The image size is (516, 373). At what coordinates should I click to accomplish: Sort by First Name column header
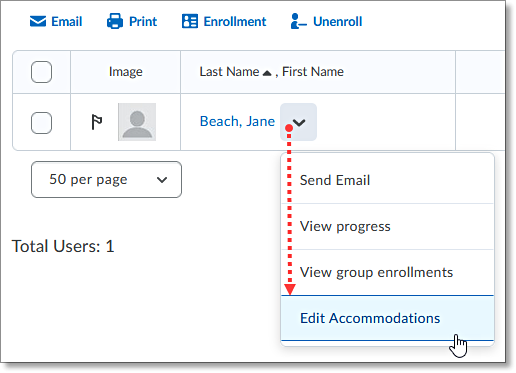(x=313, y=72)
